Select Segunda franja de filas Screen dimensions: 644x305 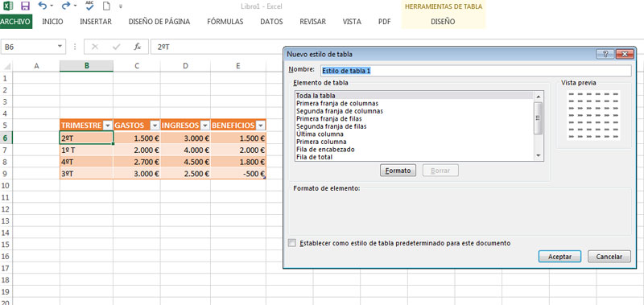pyautogui.click(x=415, y=126)
